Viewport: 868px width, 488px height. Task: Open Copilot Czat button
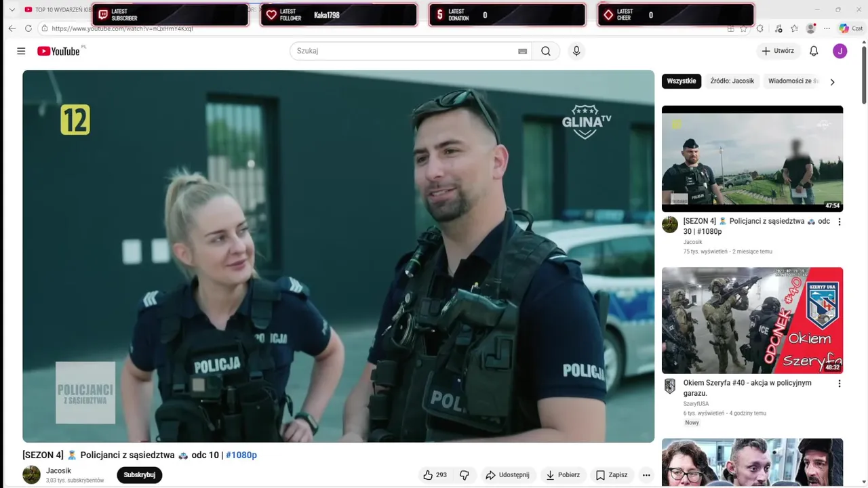(850, 28)
